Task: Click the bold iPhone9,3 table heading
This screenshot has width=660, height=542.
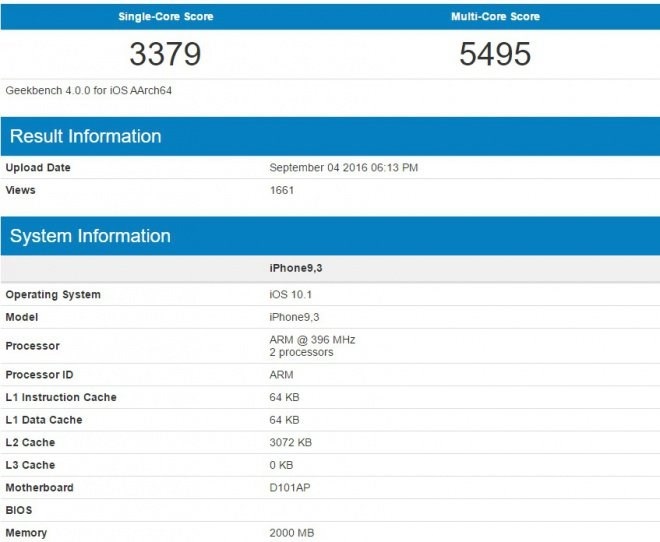Action: coord(296,268)
